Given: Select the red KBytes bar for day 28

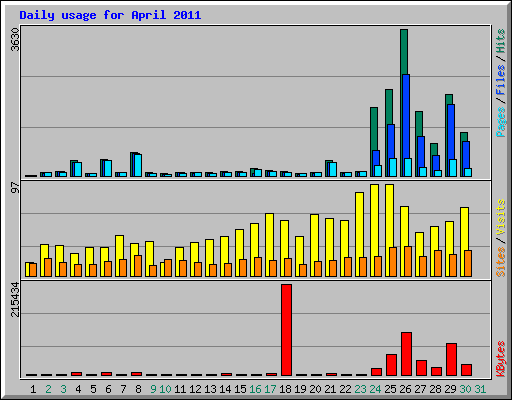Looking at the screenshot, I should click(436, 371).
